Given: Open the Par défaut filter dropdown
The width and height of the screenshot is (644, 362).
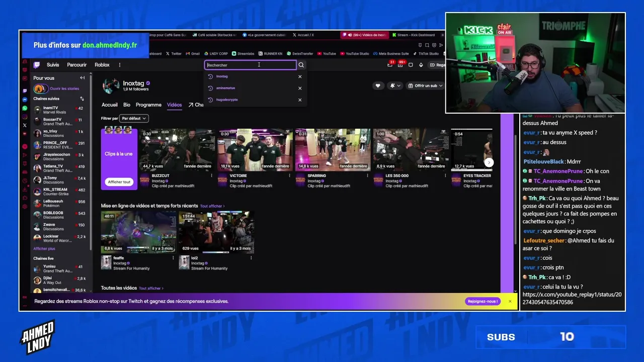Looking at the screenshot, I should (134, 118).
